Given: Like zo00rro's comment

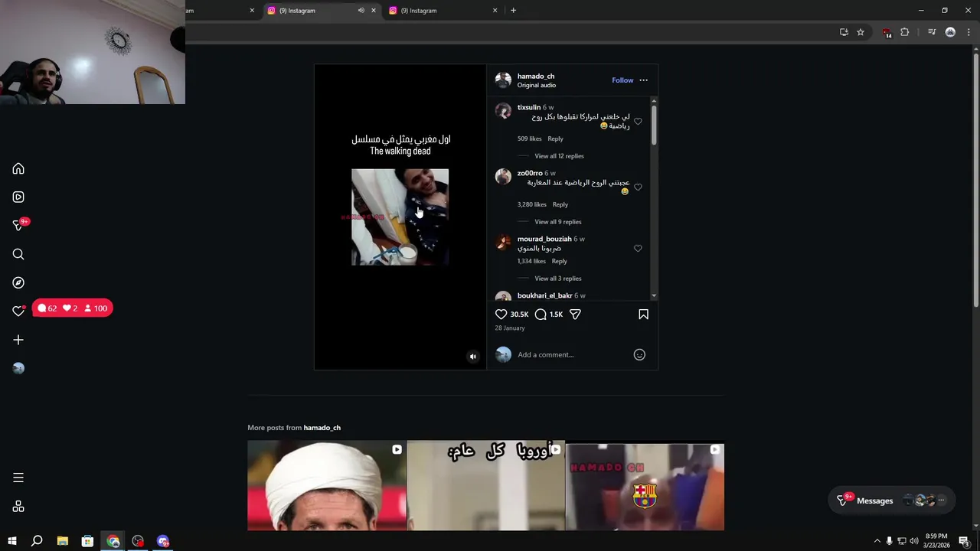Looking at the screenshot, I should pyautogui.click(x=638, y=187).
